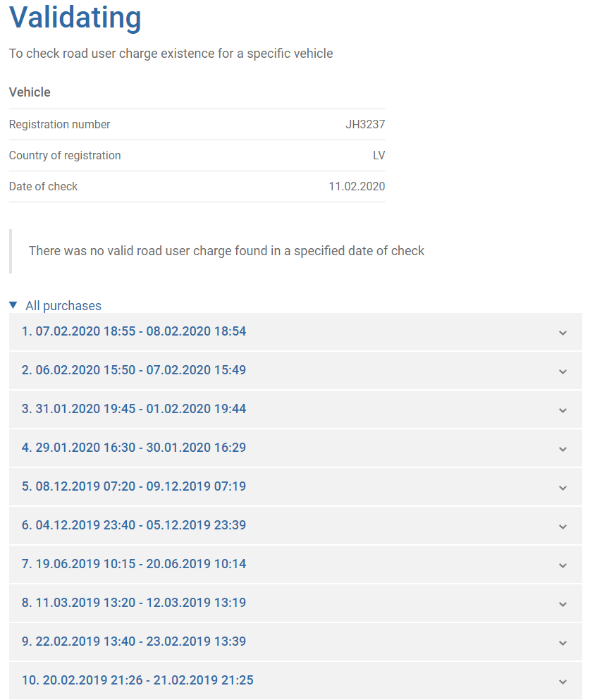Open purchase 06.02.2020 15:50 - 07.02.2020 15:49

click(295, 371)
